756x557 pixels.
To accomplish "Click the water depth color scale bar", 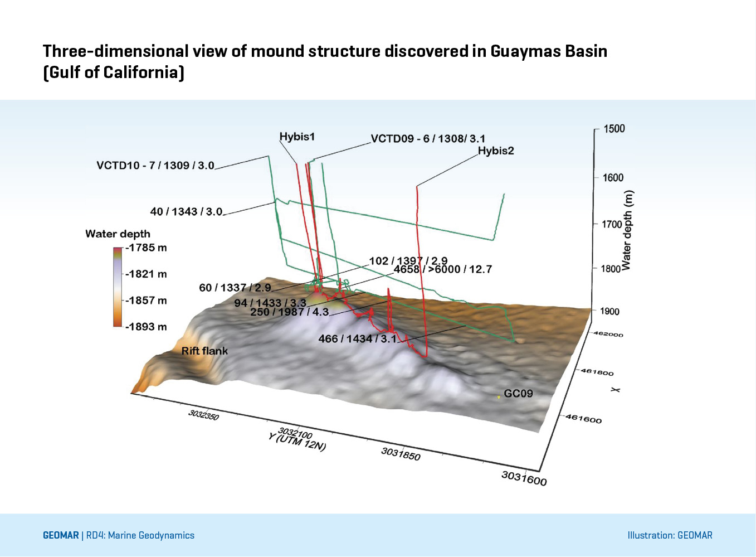I will coord(118,287).
